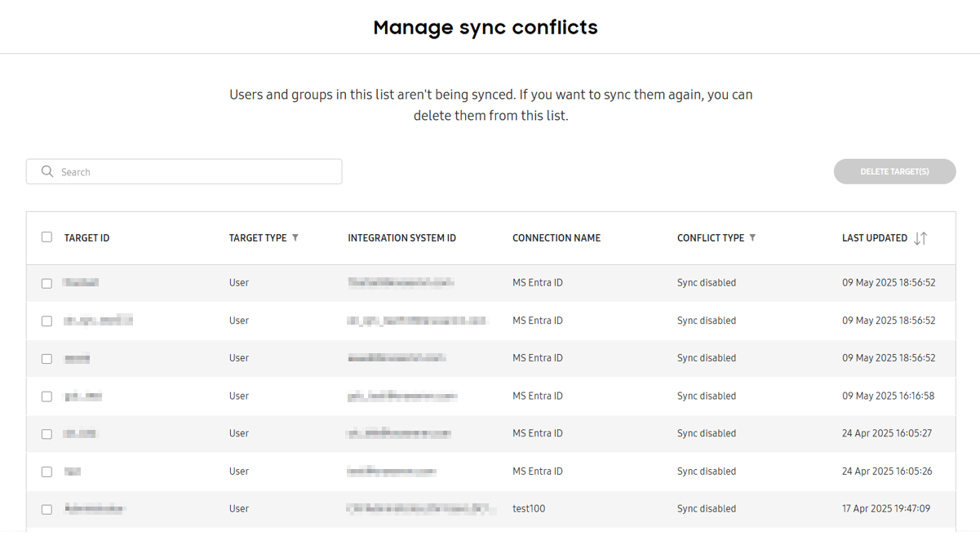Click the search magnifier icon

click(47, 171)
